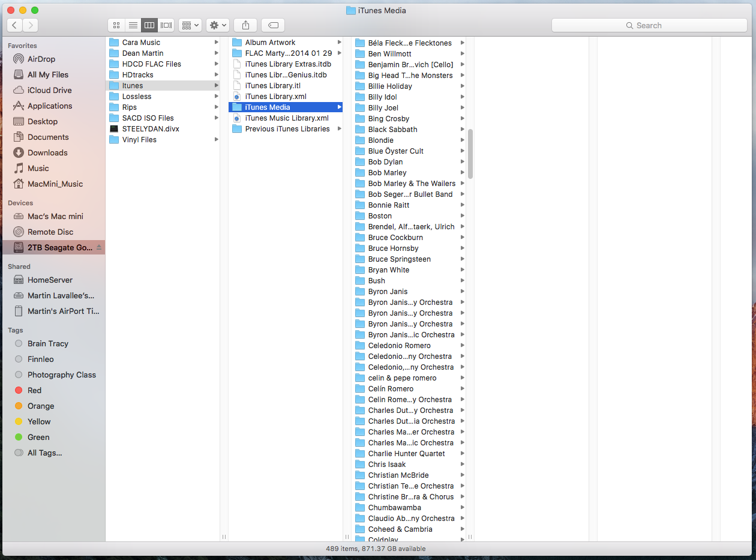Open Downloads in the sidebar
The width and height of the screenshot is (756, 560).
pos(53,152)
